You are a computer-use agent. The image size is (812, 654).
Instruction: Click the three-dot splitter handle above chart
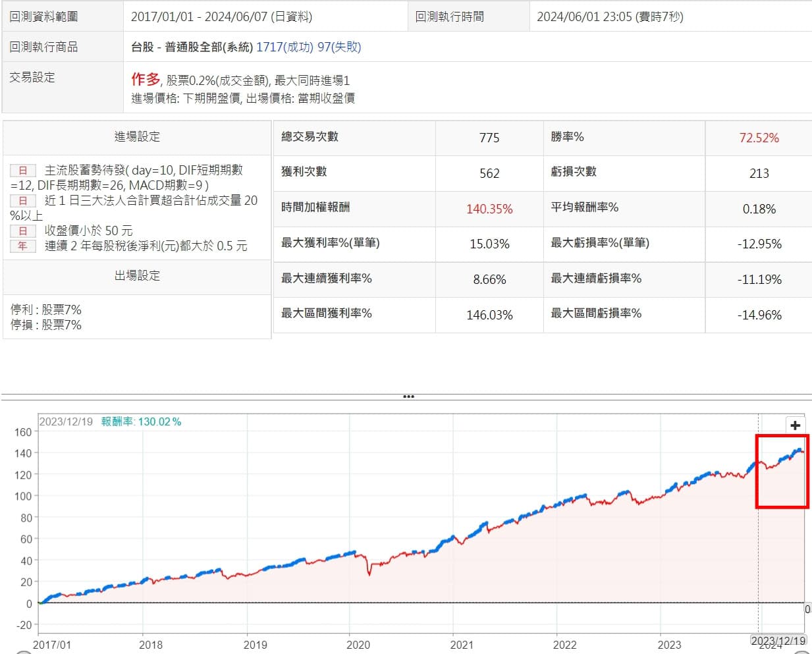coord(408,396)
